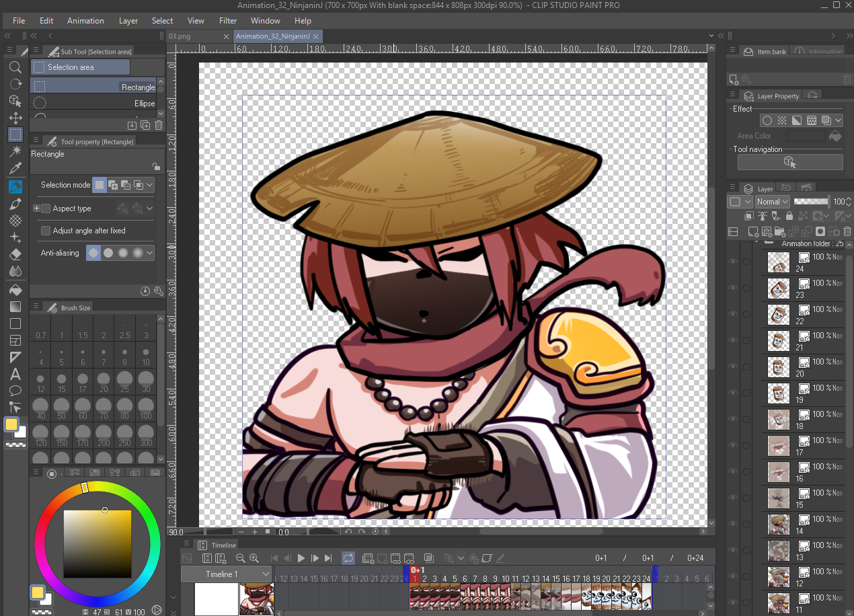
Task: Select the Eraser tool
Action: (15, 255)
